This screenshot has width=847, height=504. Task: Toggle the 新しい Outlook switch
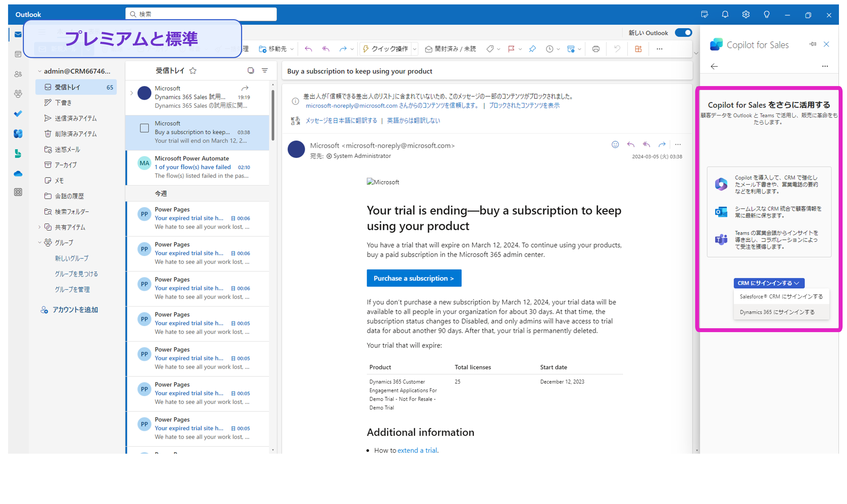683,33
